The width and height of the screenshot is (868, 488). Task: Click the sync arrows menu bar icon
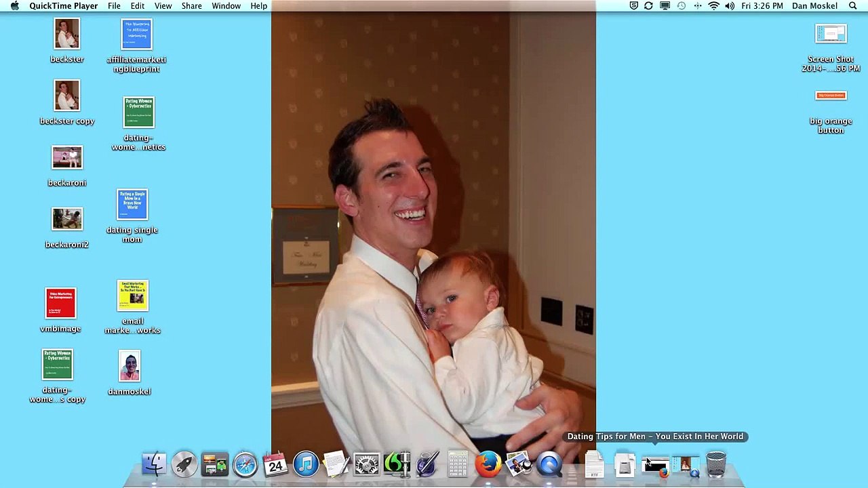[x=648, y=5]
